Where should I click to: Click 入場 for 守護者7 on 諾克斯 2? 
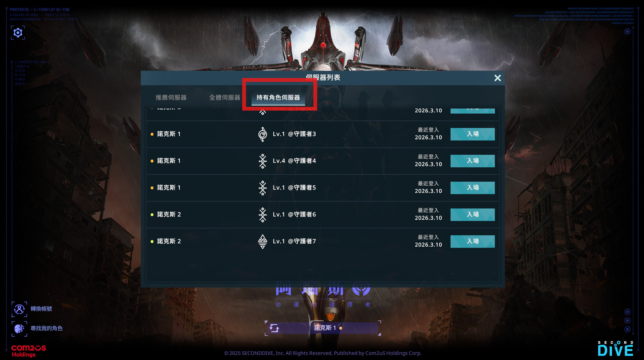472,241
